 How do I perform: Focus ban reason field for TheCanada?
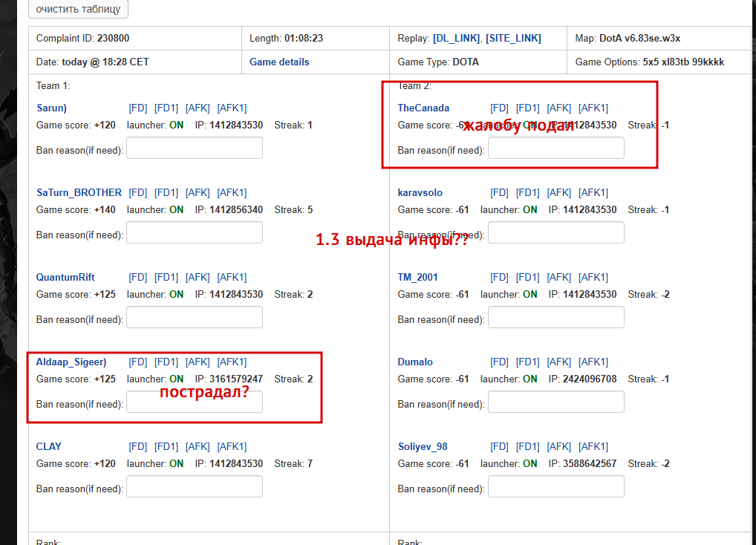(556, 148)
